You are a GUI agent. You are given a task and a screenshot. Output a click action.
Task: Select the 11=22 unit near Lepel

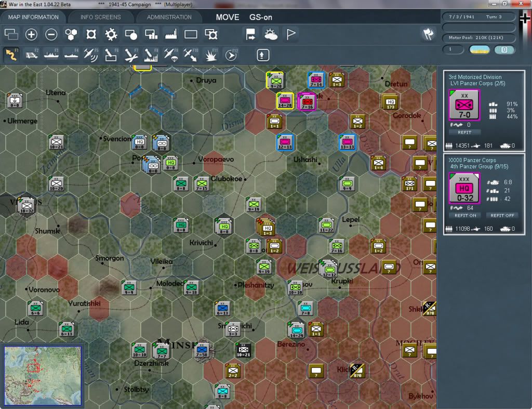(326, 226)
